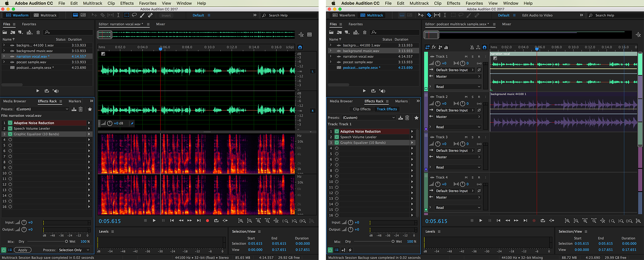This screenshot has width=644, height=260.
Task: Open more workspaces chevron in left window toolbar
Action: click(255, 15)
